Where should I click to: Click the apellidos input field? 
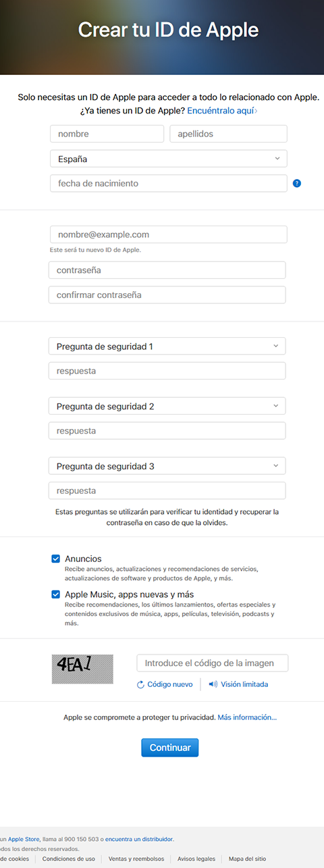[228, 134]
